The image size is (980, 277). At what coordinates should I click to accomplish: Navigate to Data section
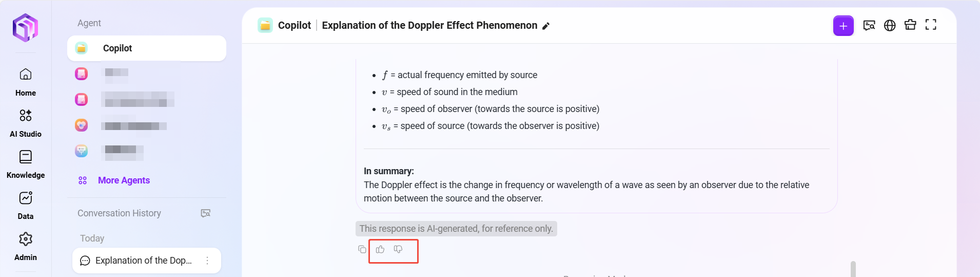26,205
